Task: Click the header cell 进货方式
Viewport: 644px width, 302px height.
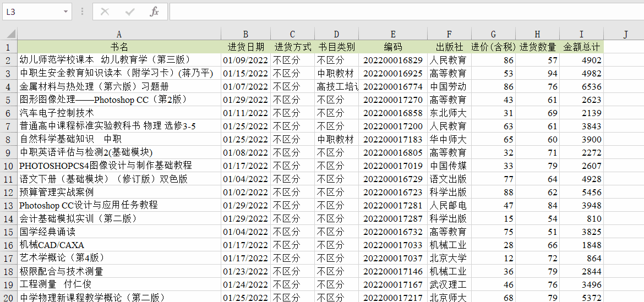Action: [292, 47]
